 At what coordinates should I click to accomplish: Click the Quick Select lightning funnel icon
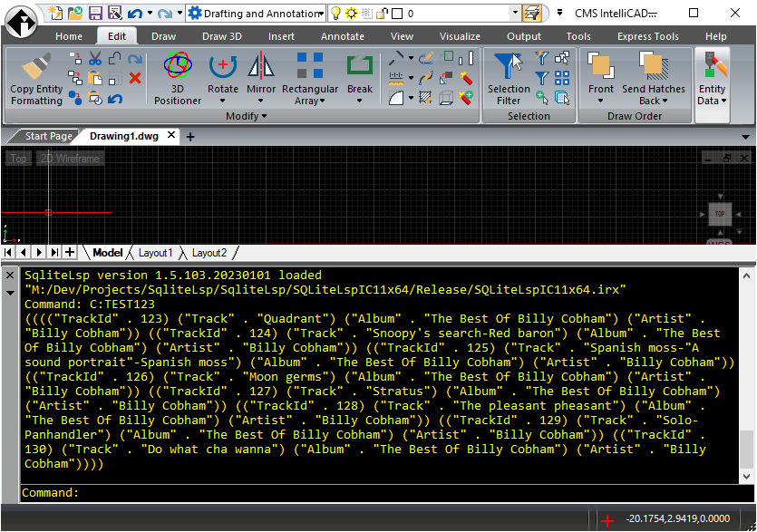541,58
